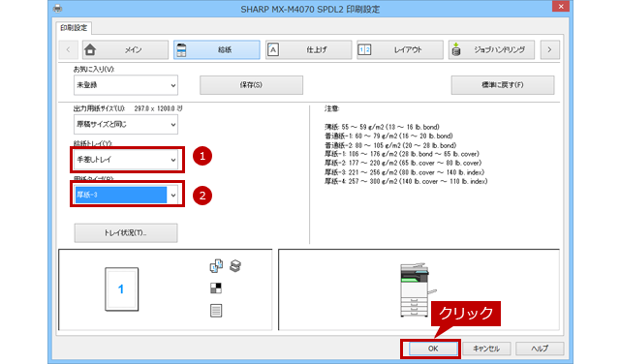This screenshot has height=364, width=620.
Task: Open トレイ状況(T) button
Action: click(x=126, y=233)
